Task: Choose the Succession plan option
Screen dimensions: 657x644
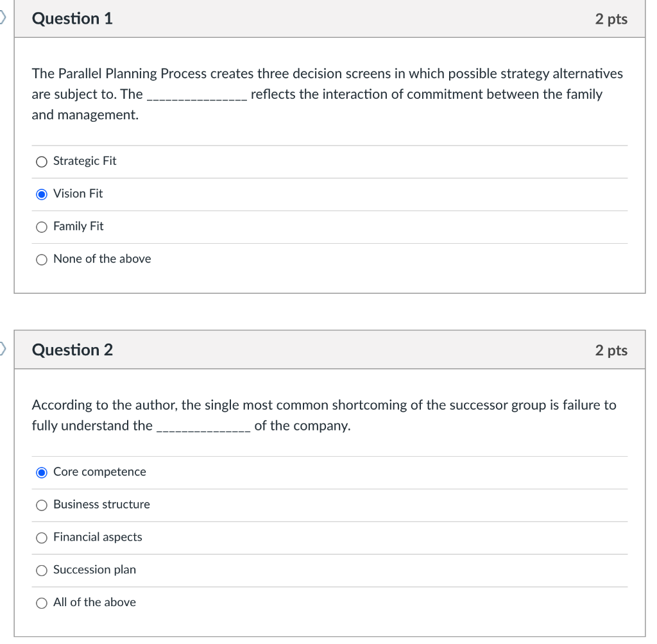Action: tap(41, 570)
